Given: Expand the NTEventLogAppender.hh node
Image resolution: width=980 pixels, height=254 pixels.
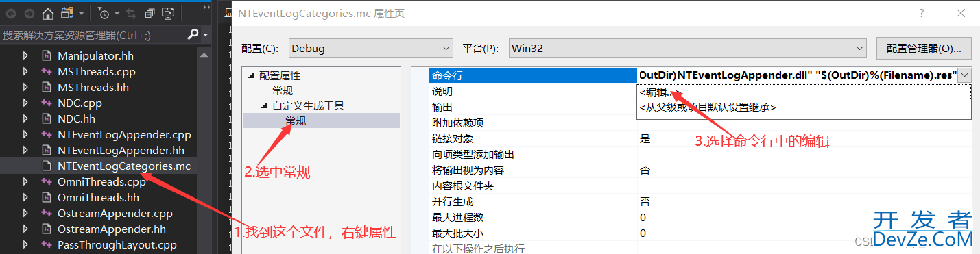Looking at the screenshot, I should (26, 150).
